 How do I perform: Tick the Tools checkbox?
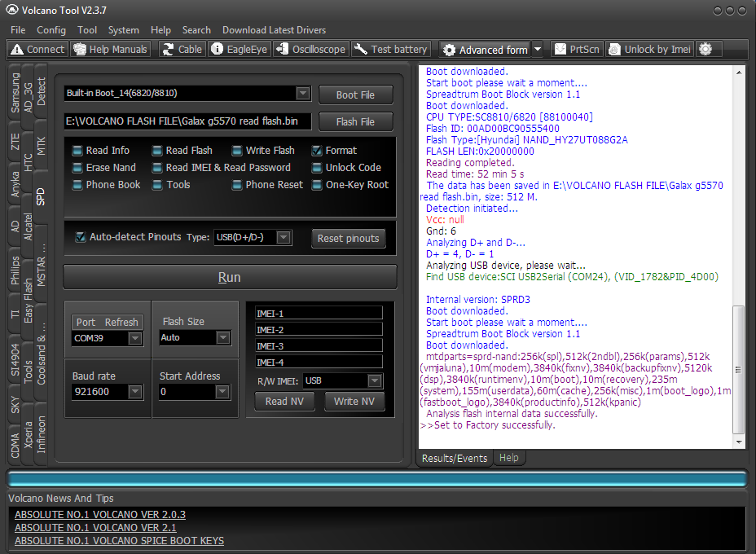point(157,185)
